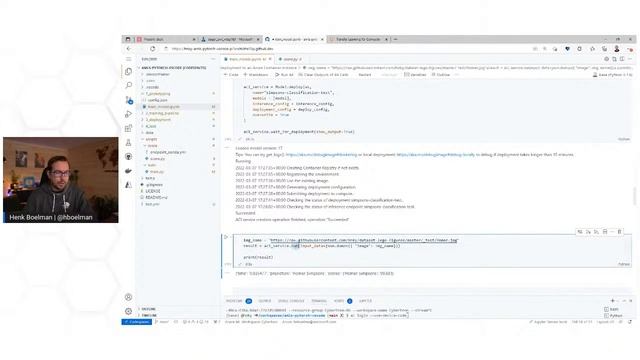The image size is (640, 360).
Task: Open the README.md file
Action: [x=156, y=198]
